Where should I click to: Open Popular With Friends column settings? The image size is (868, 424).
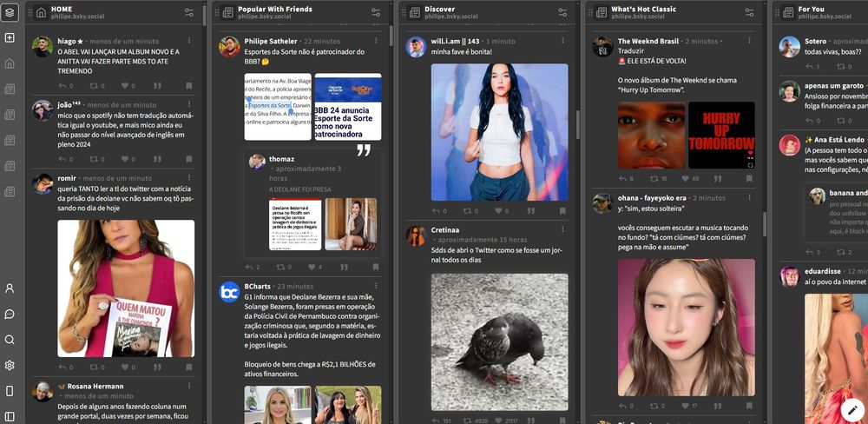(376, 12)
